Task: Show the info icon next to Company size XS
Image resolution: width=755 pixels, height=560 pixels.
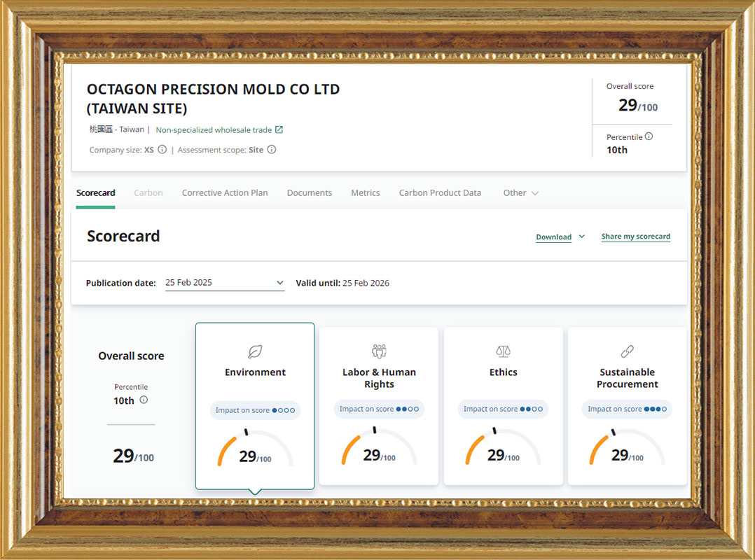Action: click(162, 150)
